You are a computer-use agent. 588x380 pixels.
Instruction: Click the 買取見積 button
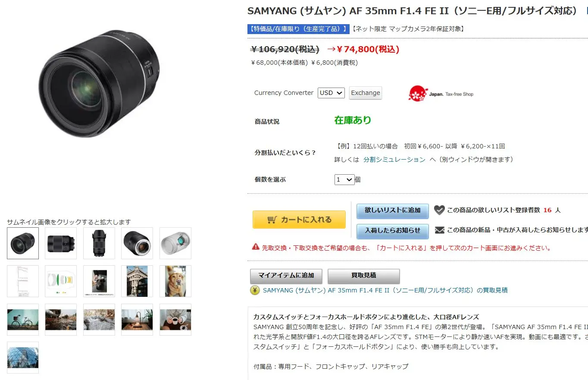click(364, 276)
